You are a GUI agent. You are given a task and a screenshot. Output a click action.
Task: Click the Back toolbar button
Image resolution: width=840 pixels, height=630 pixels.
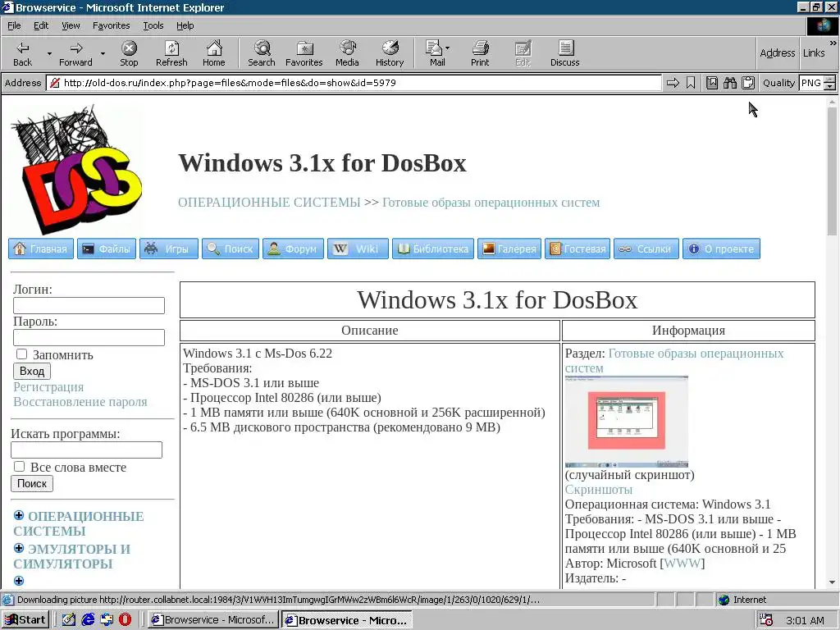(x=22, y=53)
